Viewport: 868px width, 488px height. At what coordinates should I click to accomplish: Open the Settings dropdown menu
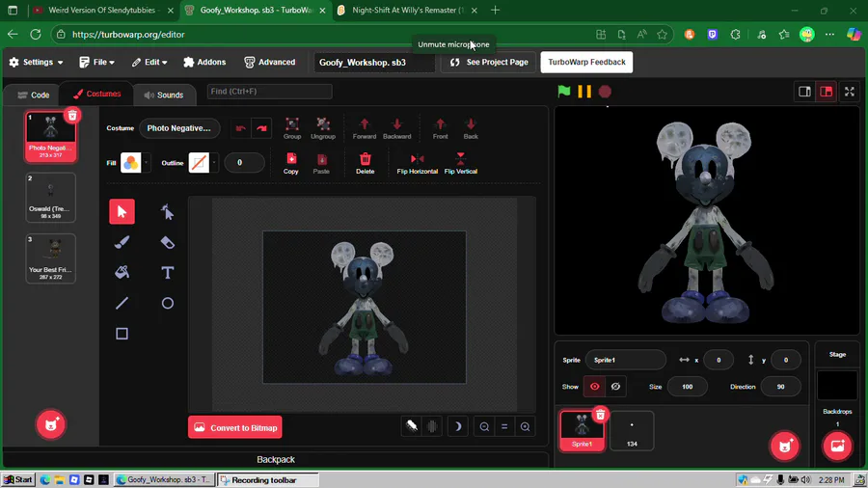[x=36, y=62]
